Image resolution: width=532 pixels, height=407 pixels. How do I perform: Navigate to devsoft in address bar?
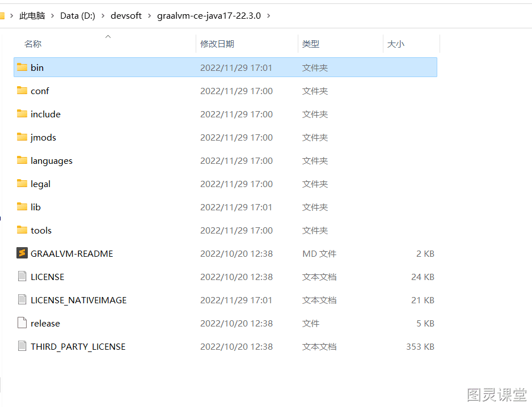126,16
